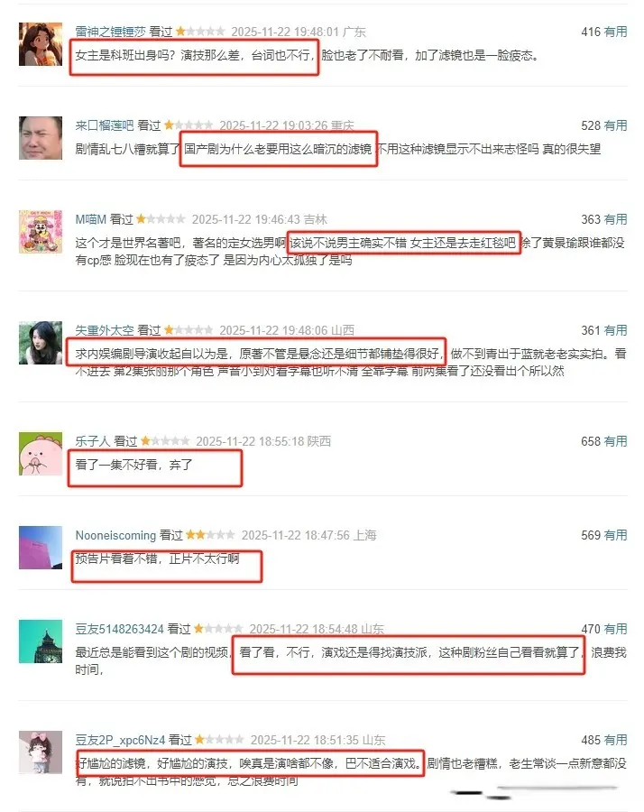The height and width of the screenshot is (812, 644).
Task: Click star rating of 乐子人 review
Action: coord(165,441)
